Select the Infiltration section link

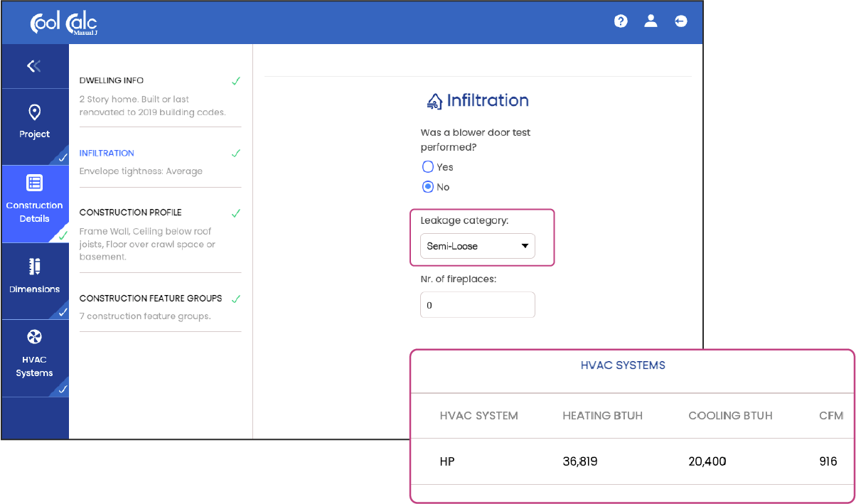point(107,153)
